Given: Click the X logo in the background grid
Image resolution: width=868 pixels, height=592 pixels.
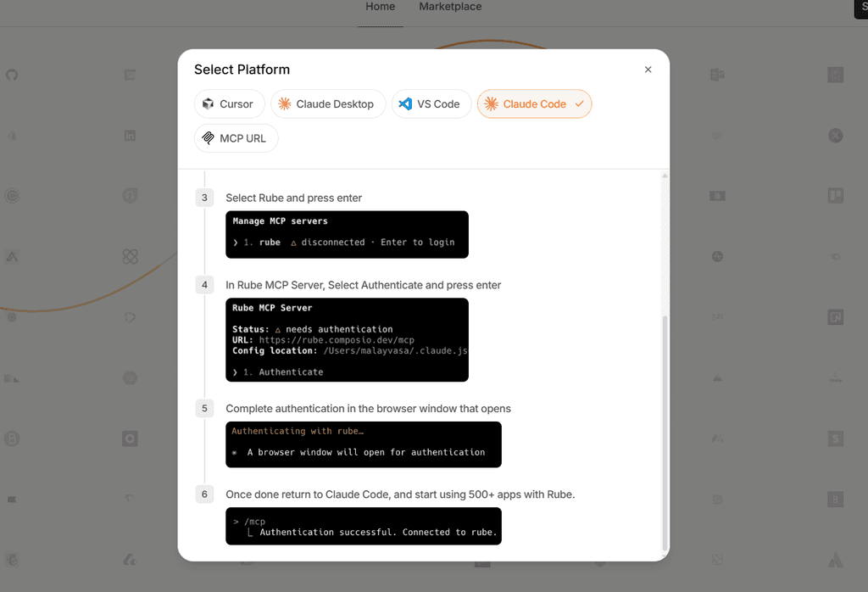Looking at the screenshot, I should click(836, 136).
